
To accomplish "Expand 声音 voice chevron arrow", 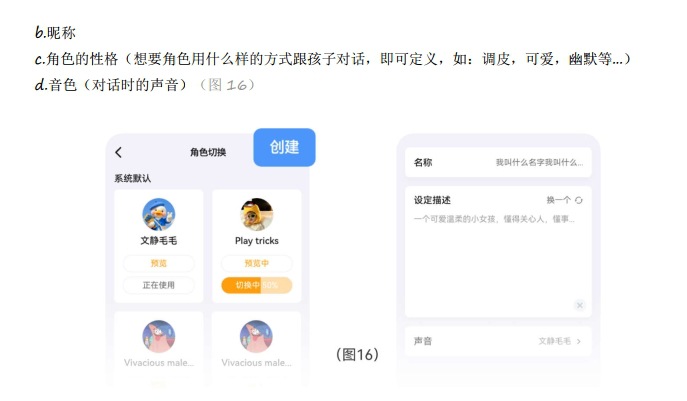I will (579, 341).
